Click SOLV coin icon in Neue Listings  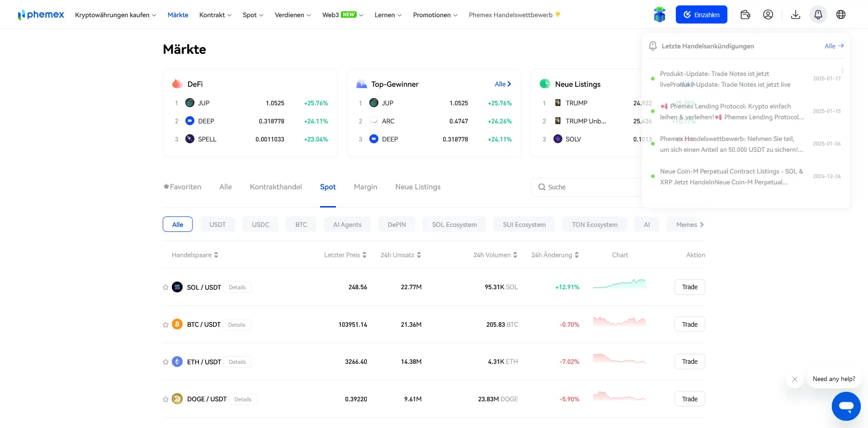pyautogui.click(x=558, y=139)
